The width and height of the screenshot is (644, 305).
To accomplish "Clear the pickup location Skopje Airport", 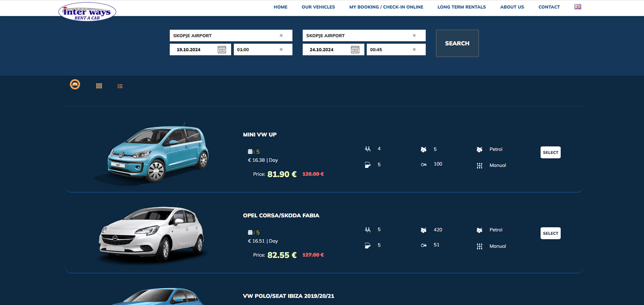I will (281, 35).
